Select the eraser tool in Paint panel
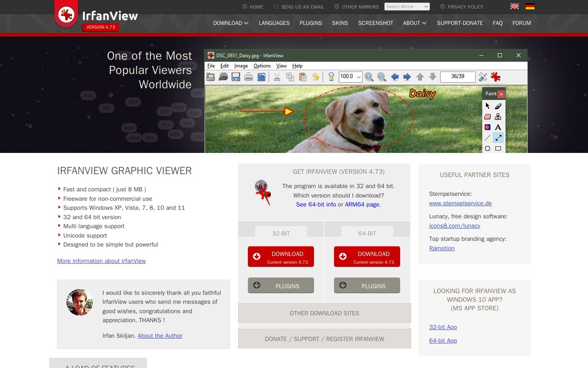The width and height of the screenshot is (588, 368). tap(488, 117)
